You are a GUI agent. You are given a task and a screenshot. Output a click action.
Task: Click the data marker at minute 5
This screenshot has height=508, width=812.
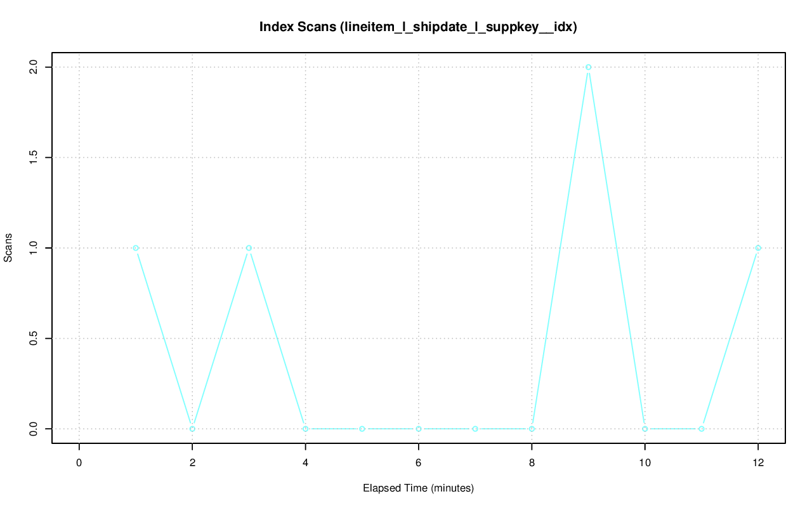click(x=362, y=429)
